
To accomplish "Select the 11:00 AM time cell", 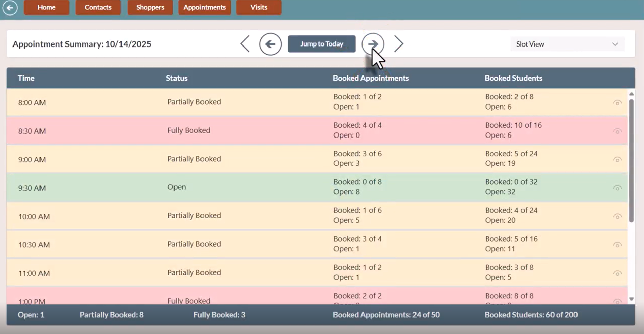I will (x=34, y=273).
